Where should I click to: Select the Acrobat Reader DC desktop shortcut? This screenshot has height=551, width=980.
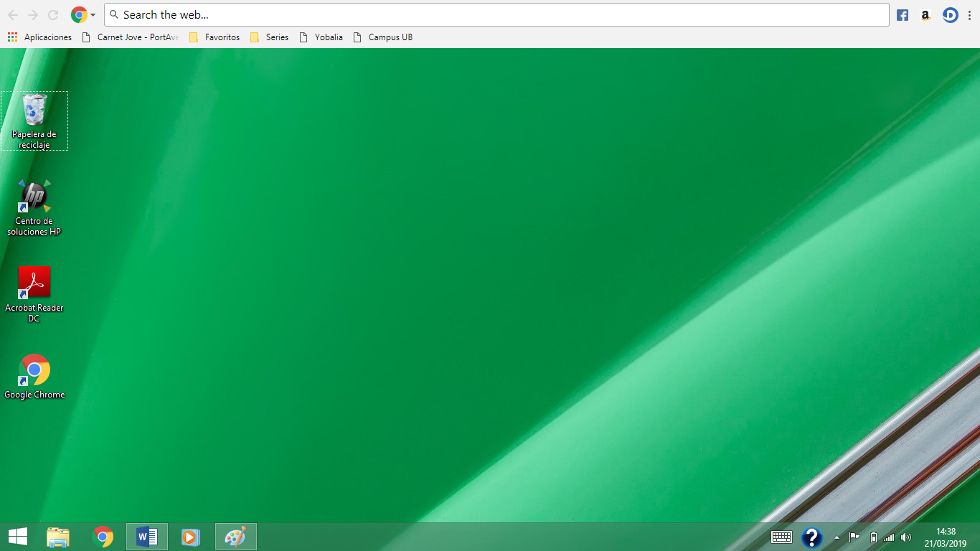point(34,294)
